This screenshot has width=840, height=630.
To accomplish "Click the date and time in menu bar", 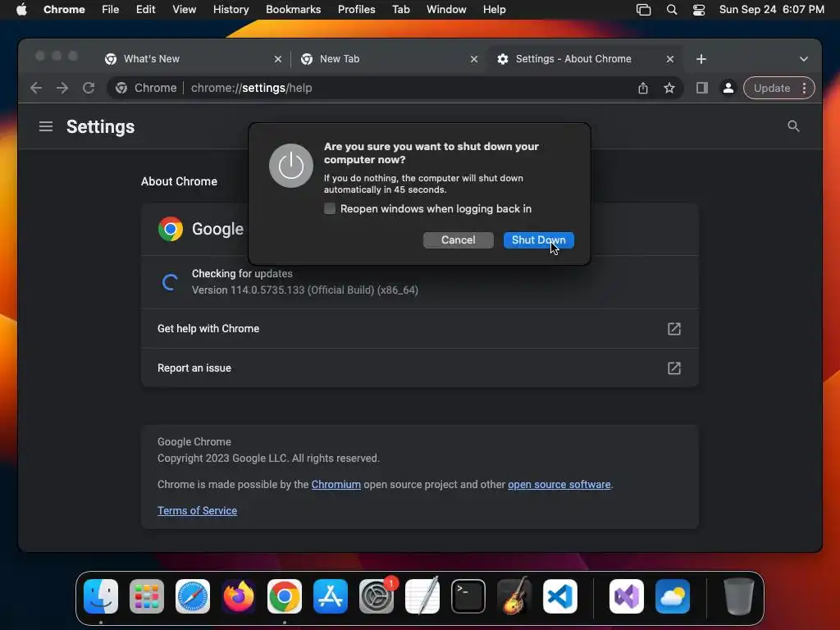I will click(x=771, y=10).
